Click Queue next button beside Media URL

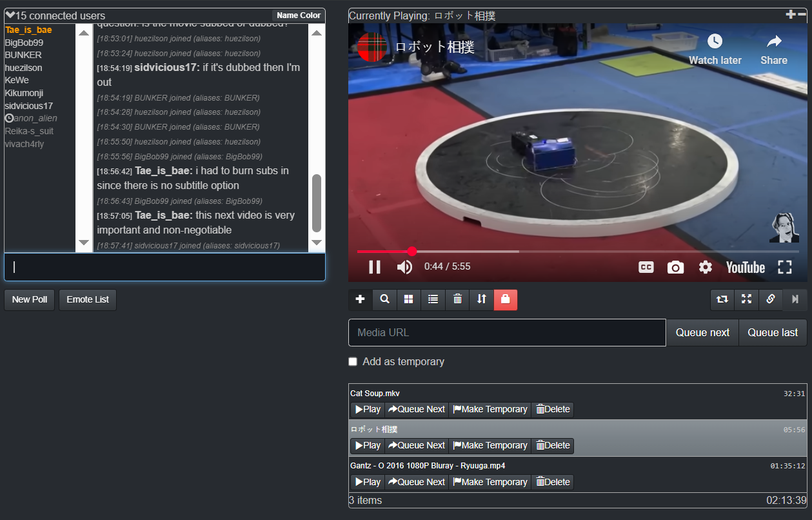click(x=702, y=333)
